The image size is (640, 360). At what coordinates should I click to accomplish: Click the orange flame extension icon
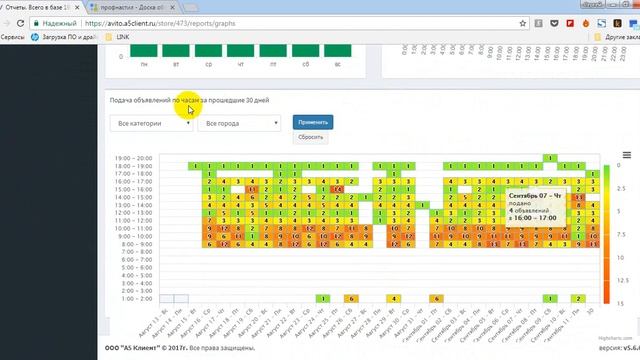coord(586,23)
